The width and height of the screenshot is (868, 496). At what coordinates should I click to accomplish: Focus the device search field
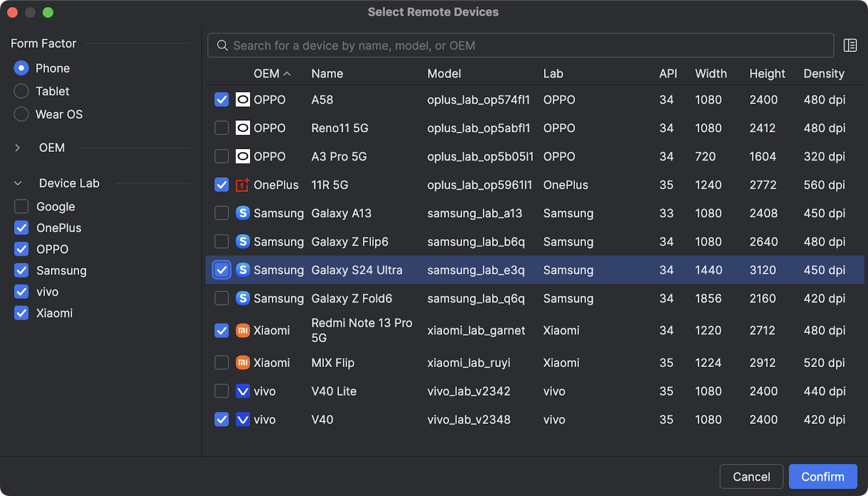(x=520, y=46)
